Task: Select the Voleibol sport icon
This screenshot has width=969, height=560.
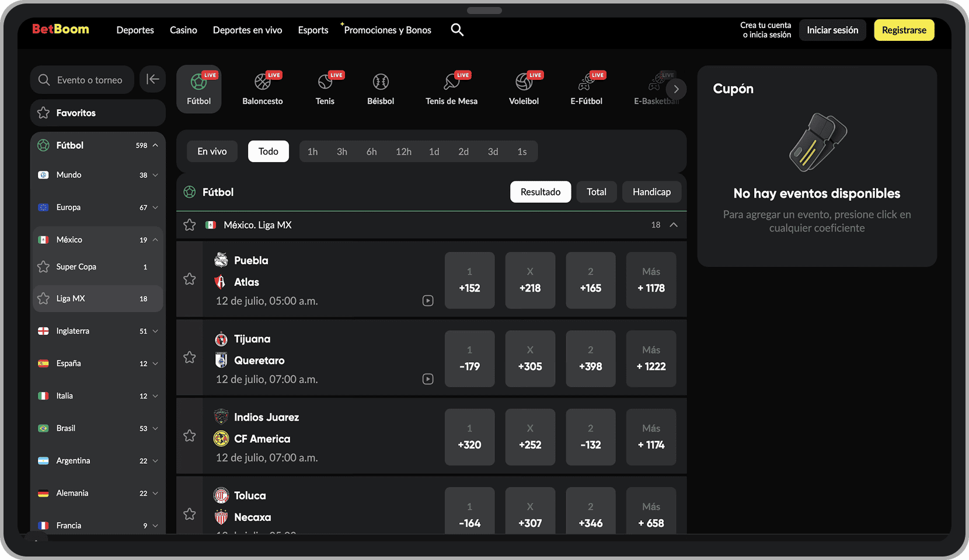Action: (x=524, y=89)
